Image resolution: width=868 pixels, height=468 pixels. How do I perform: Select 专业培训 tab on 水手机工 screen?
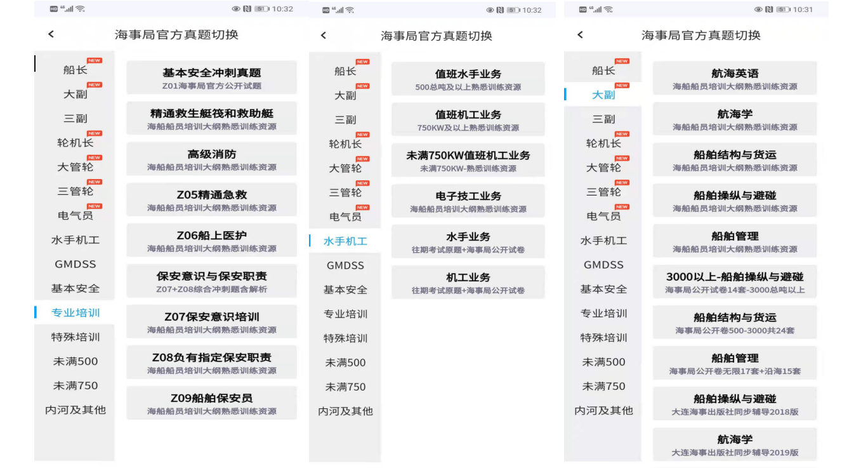coord(345,314)
